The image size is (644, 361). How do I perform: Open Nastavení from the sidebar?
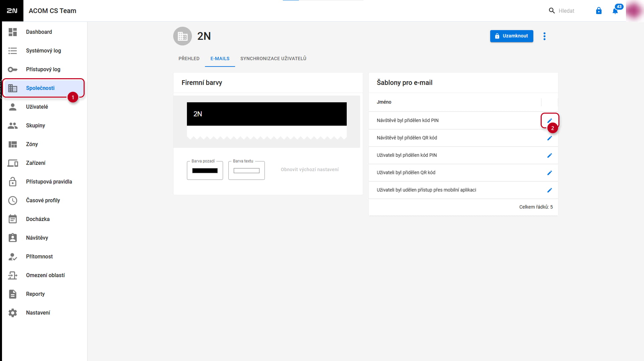pyautogui.click(x=38, y=313)
